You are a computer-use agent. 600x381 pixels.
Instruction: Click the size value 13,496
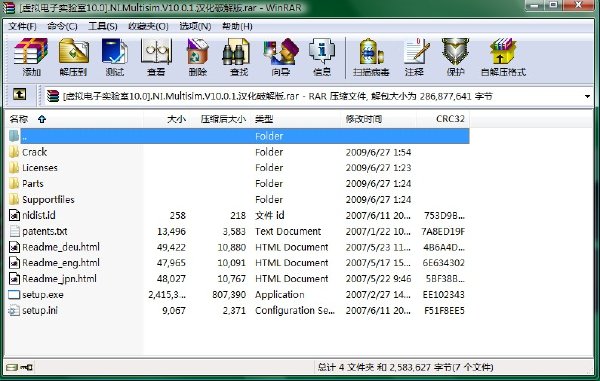click(x=171, y=231)
